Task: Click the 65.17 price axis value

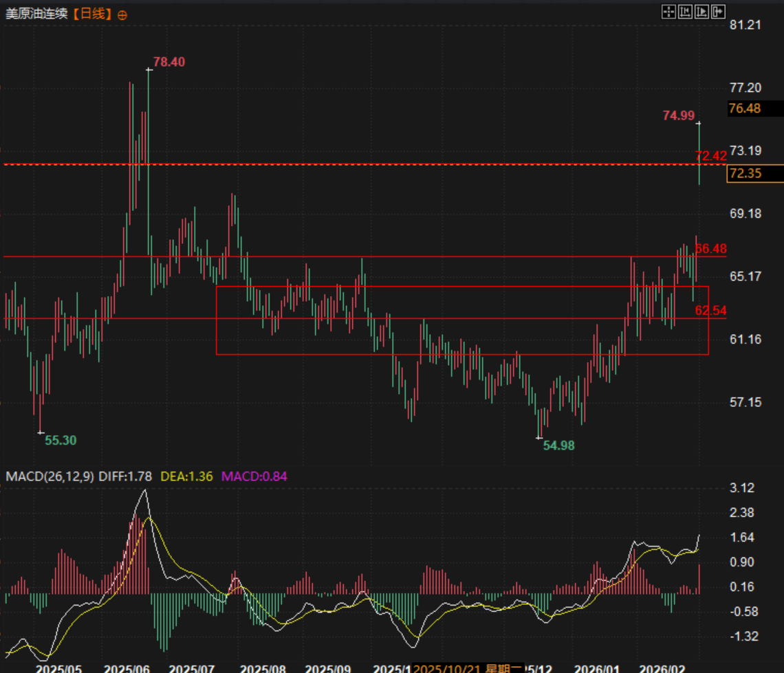Action: [x=745, y=276]
